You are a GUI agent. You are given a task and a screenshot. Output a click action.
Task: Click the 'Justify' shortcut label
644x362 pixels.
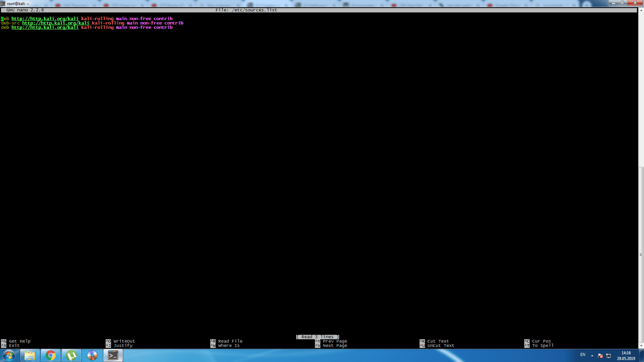123,346
